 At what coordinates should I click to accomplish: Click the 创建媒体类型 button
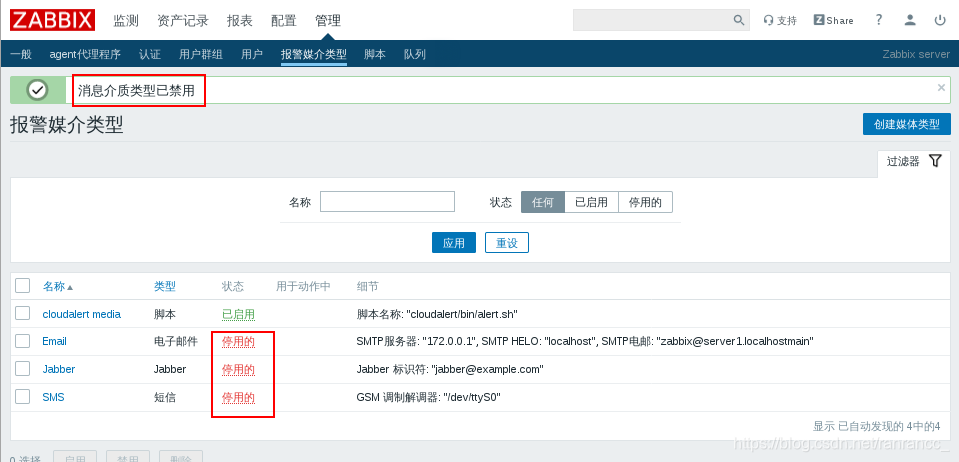pyautogui.click(x=907, y=124)
